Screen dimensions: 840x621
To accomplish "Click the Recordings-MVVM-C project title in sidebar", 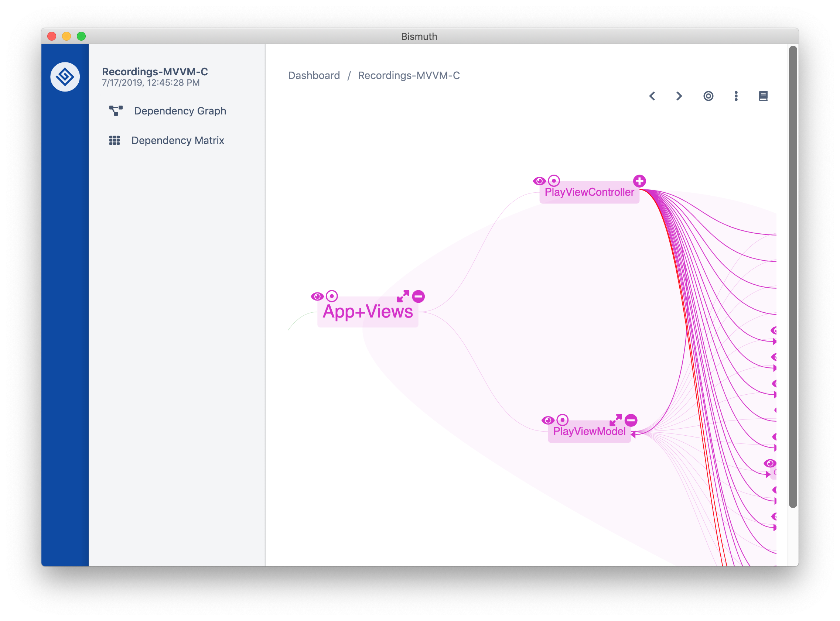I will [x=155, y=71].
